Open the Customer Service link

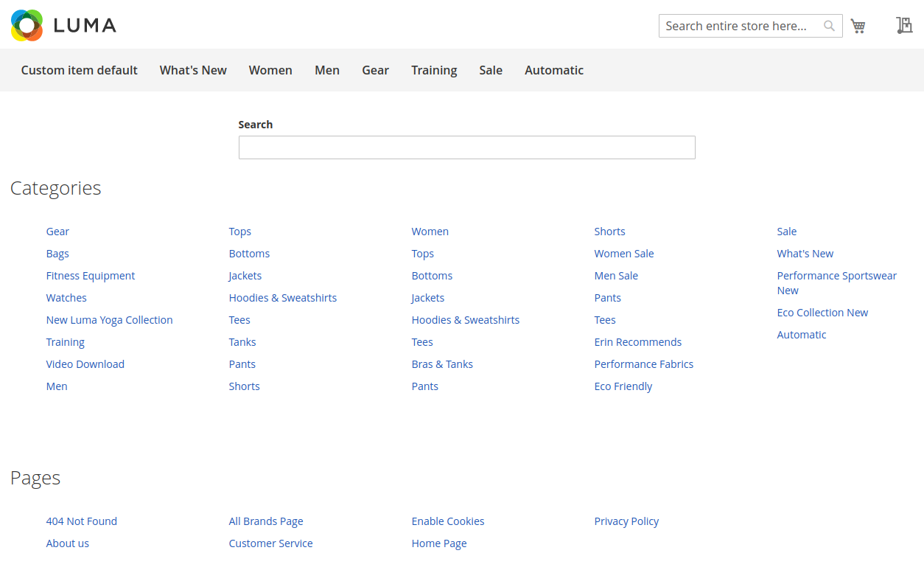coord(270,543)
